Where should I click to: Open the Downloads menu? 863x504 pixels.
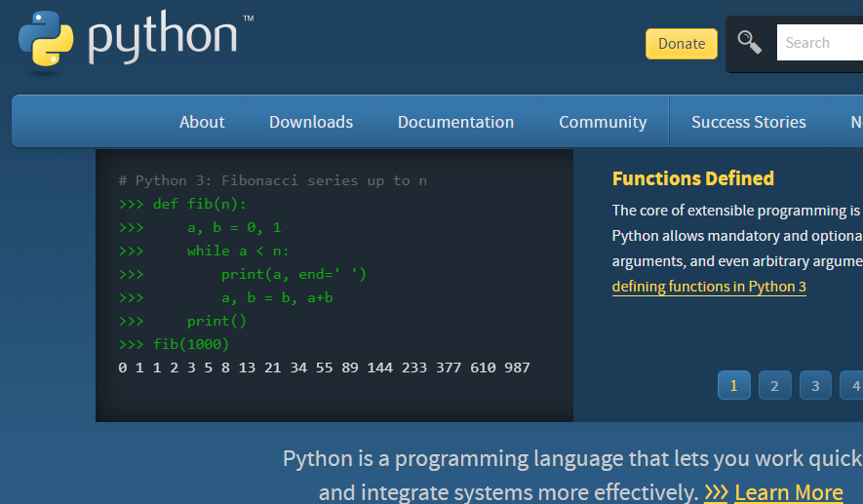[311, 122]
